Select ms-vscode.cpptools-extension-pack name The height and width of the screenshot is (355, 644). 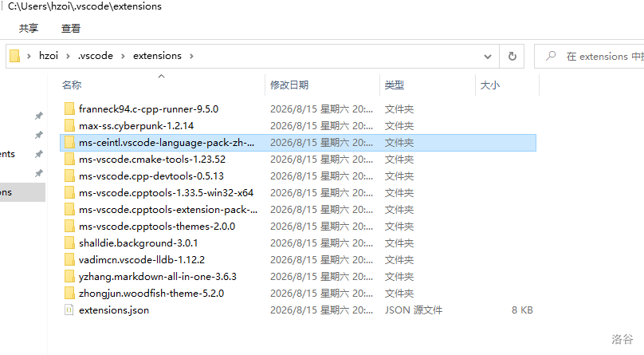point(168,210)
